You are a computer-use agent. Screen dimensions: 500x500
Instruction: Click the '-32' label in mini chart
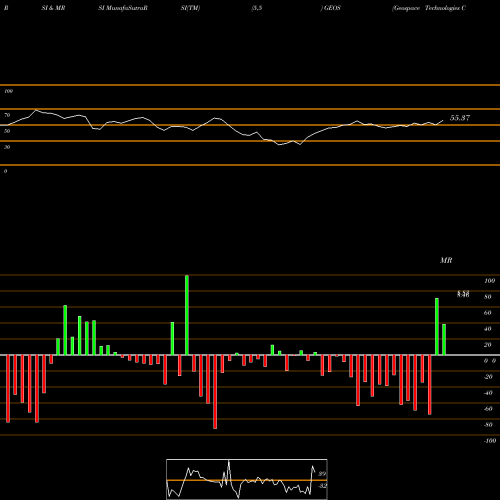322,486
